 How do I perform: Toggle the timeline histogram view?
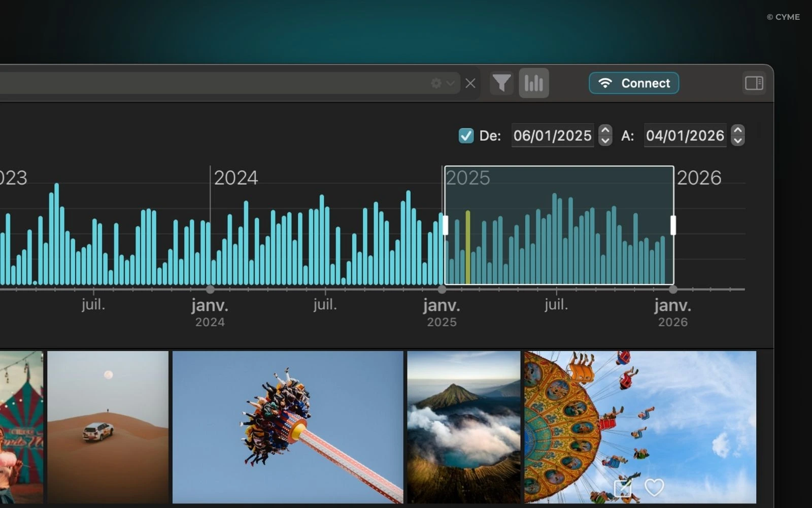coord(533,83)
